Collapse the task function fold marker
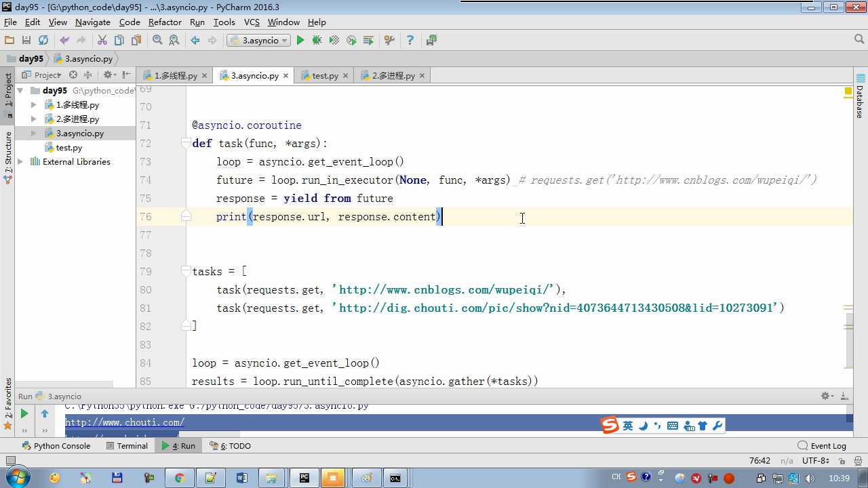 point(186,143)
